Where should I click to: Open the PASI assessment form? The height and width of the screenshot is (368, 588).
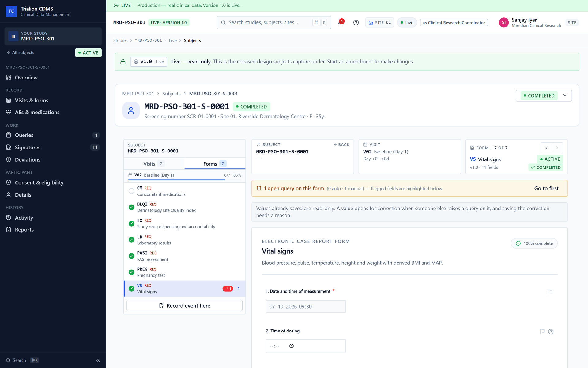[184, 256]
